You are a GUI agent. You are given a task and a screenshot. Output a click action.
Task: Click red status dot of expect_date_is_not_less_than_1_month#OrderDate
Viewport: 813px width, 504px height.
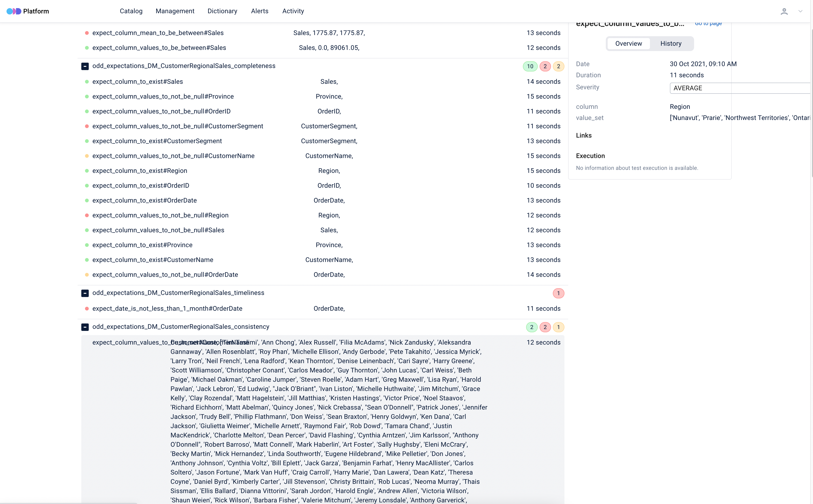click(x=87, y=309)
